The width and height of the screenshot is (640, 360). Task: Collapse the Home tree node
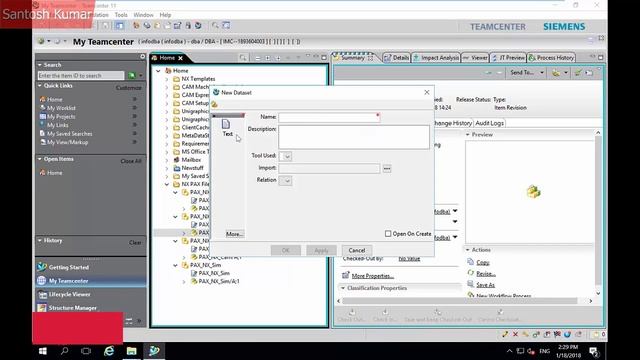click(158, 71)
